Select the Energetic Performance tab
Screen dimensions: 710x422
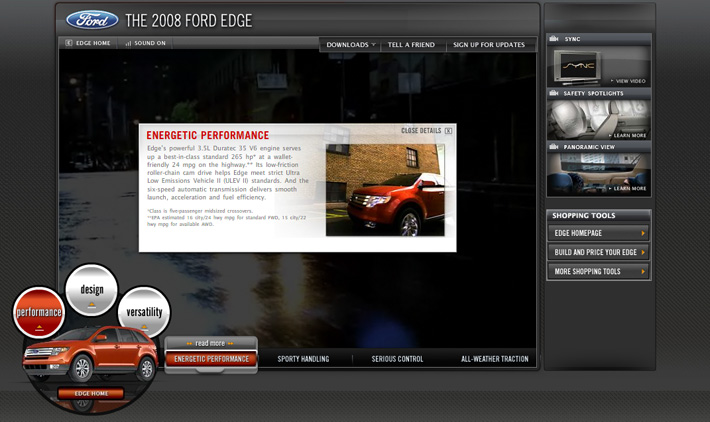click(x=211, y=359)
